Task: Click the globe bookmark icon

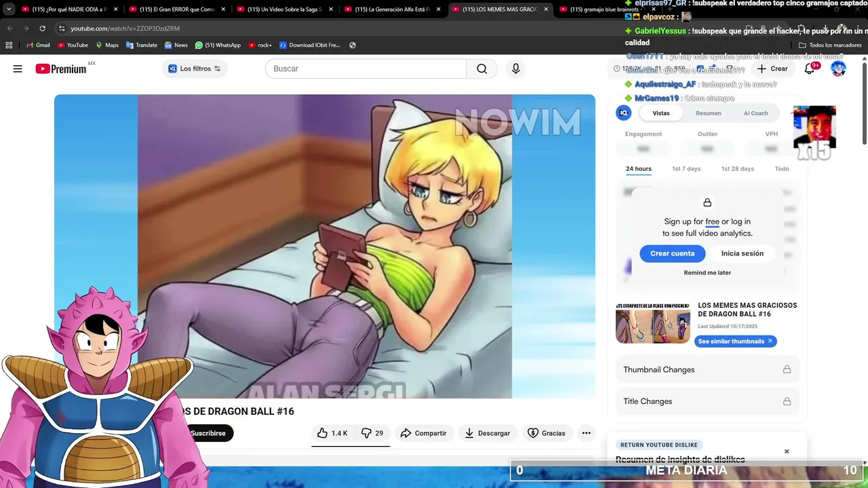Action: [353, 45]
